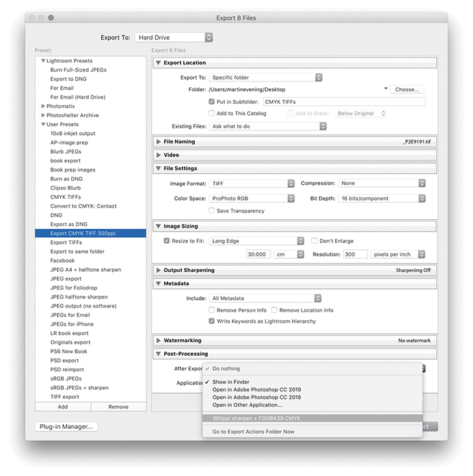Choose Open in Adobe Photoshop CC 2019
The width and height of the screenshot is (473, 476).
pyautogui.click(x=256, y=390)
